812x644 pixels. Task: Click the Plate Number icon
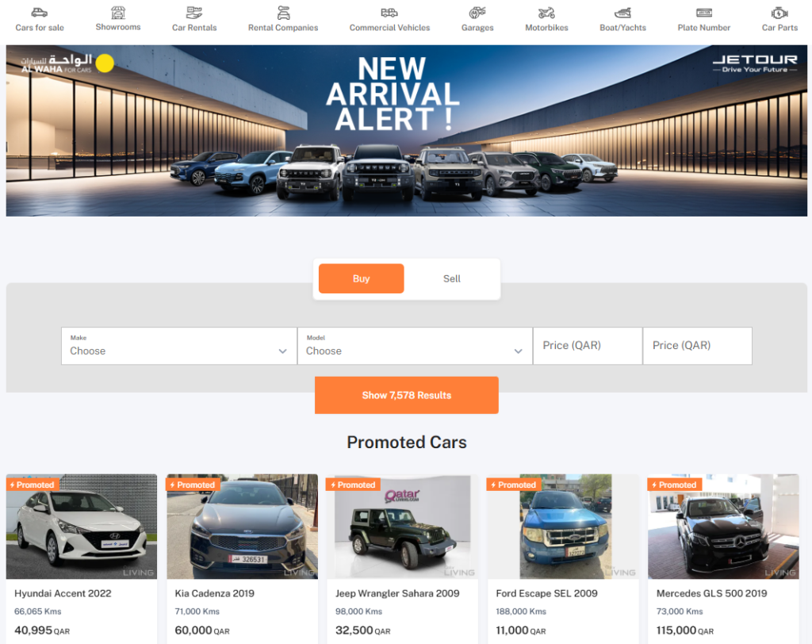click(704, 13)
